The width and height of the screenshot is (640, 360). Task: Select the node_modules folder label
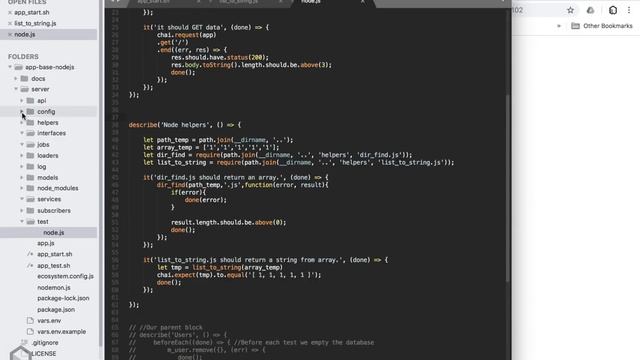(58, 188)
